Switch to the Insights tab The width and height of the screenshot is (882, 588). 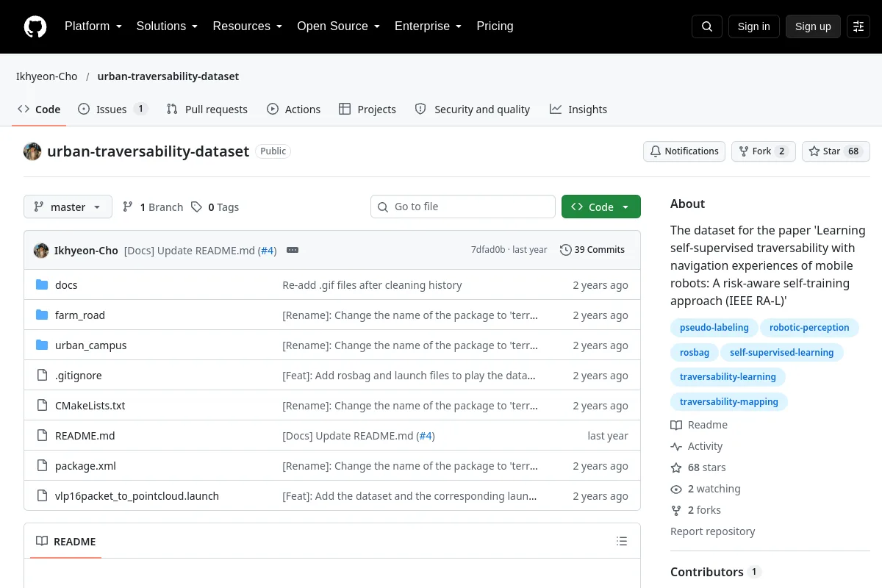[x=578, y=110]
